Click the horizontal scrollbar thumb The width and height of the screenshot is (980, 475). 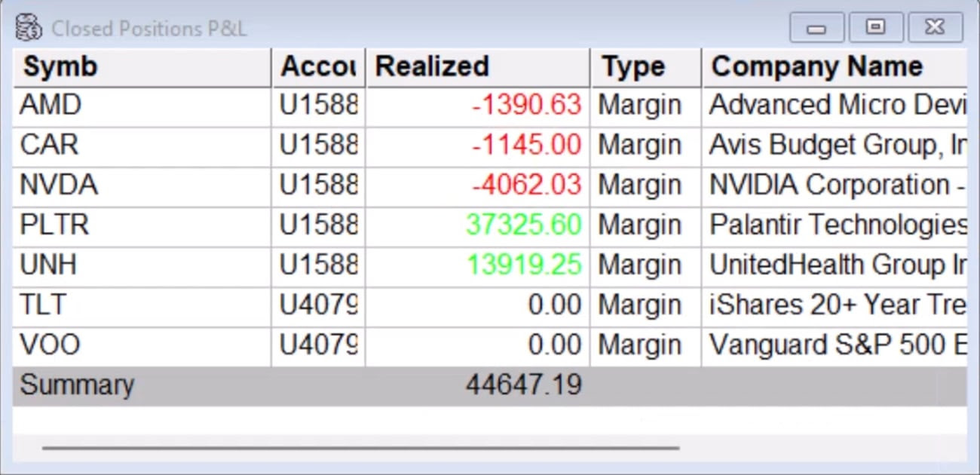(x=360, y=448)
